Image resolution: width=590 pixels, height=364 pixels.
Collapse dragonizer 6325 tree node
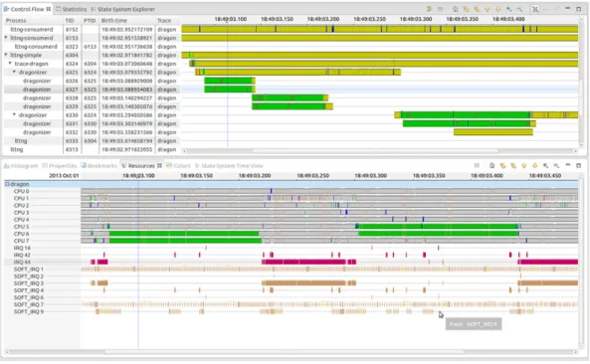click(15, 72)
